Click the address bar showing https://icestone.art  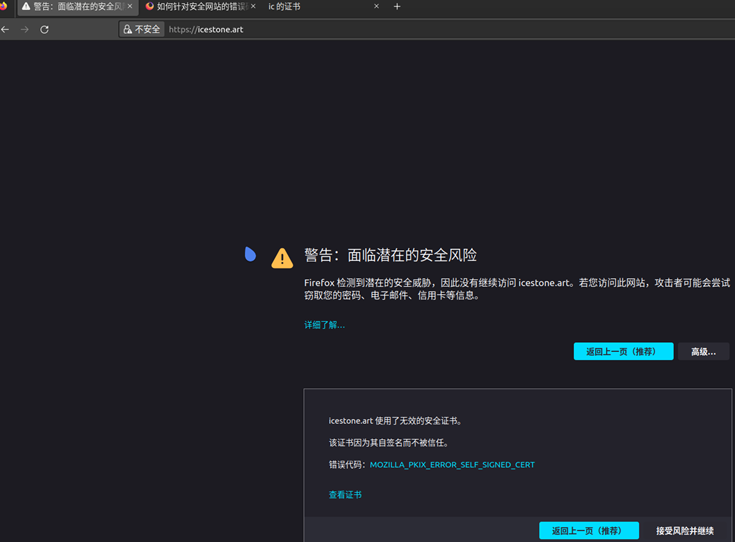tap(400, 30)
